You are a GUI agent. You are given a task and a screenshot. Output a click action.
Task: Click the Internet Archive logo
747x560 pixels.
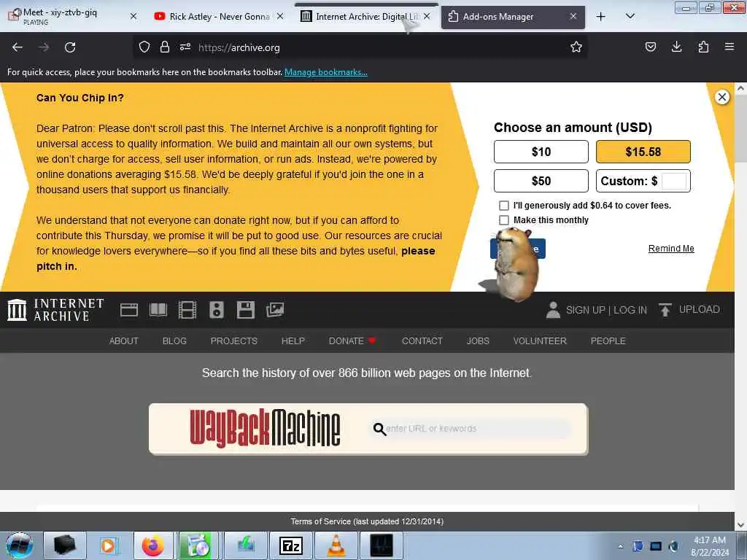click(55, 309)
